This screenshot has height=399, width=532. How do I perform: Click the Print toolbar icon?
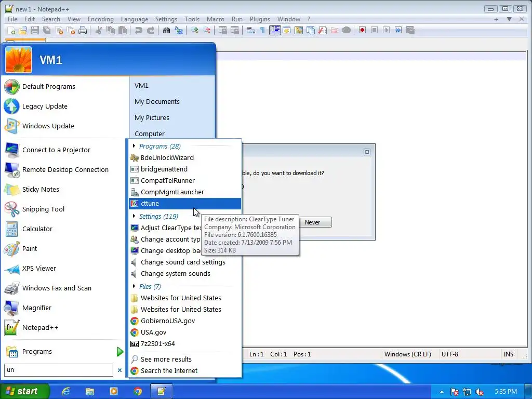pos(83,31)
